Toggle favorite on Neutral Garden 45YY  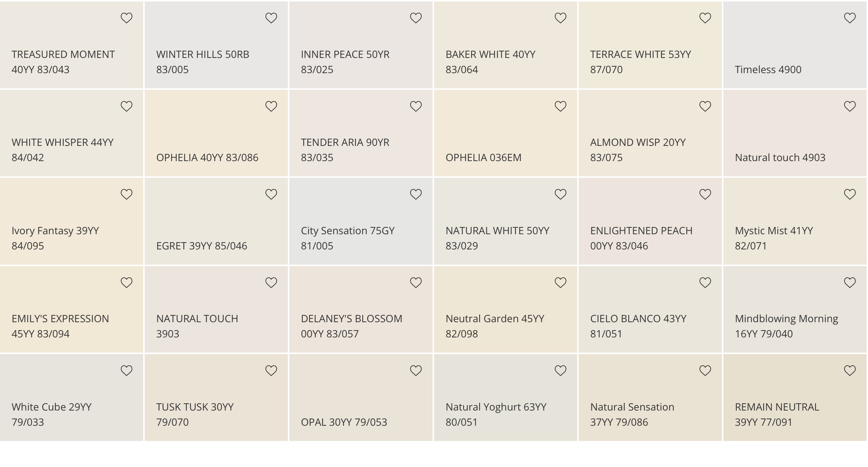point(560,282)
